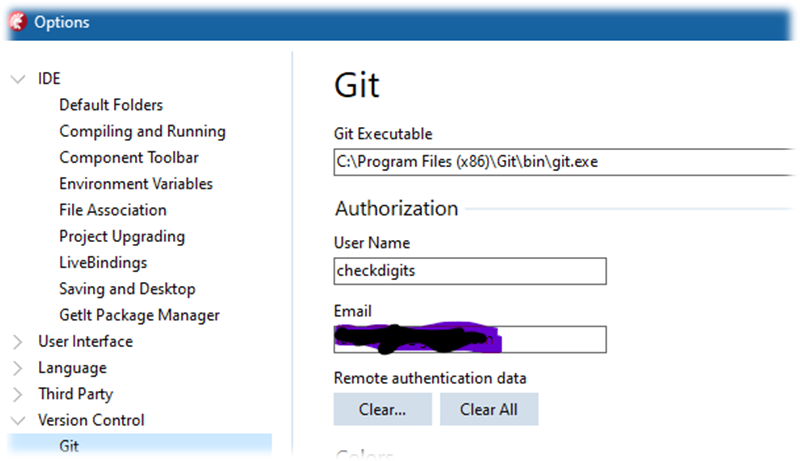Open Saving and Desktop settings
The width and height of the screenshot is (800, 461).
127,289
